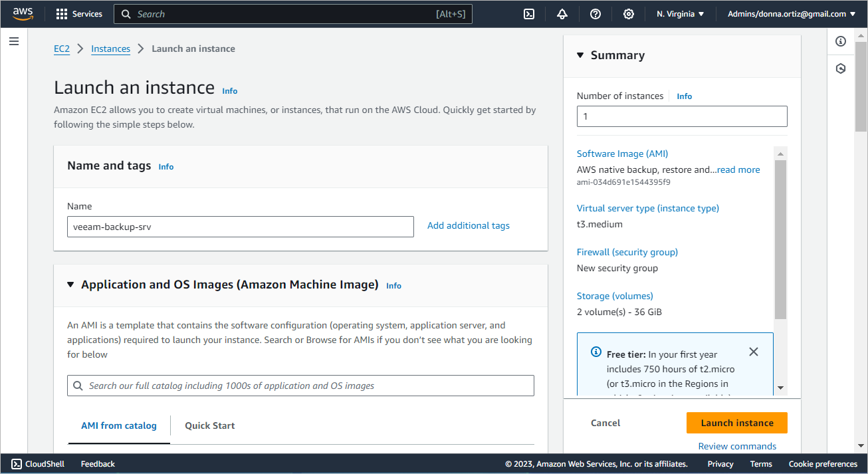Dismiss the Free tier notice
The height and width of the screenshot is (474, 868).
coord(754,352)
